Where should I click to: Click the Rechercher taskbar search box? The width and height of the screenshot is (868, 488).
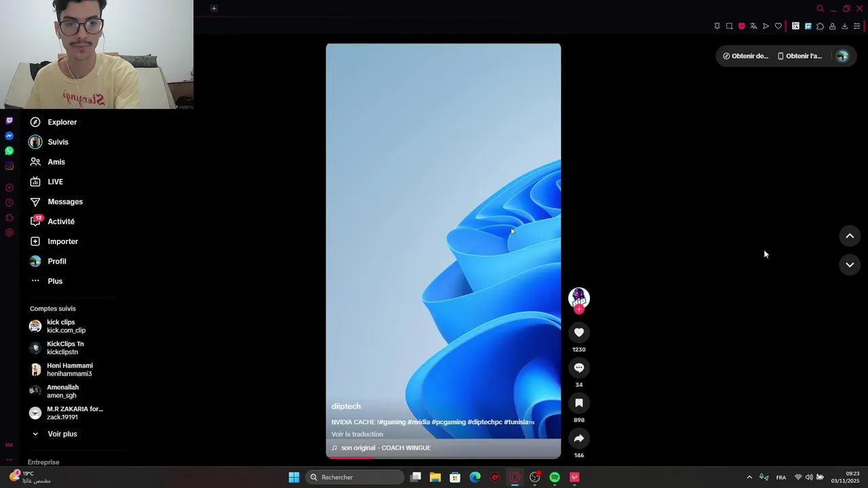point(355,477)
